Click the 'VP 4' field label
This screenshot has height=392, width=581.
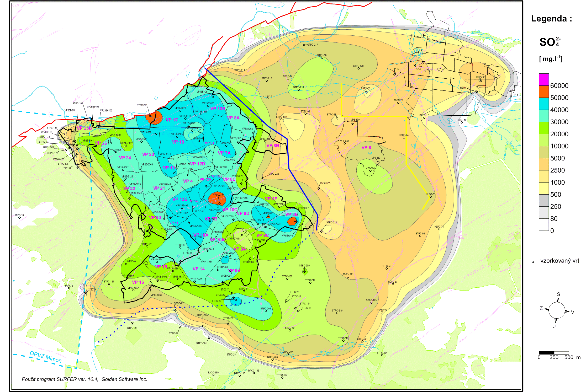188,181
